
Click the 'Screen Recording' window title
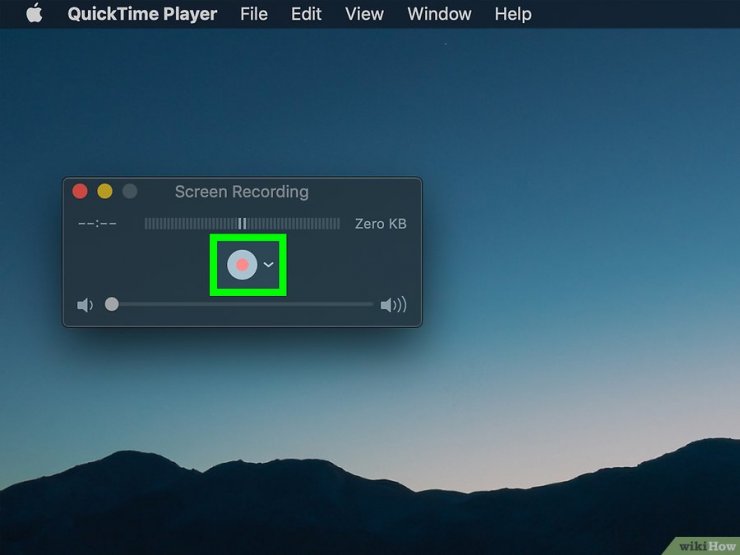[242, 192]
